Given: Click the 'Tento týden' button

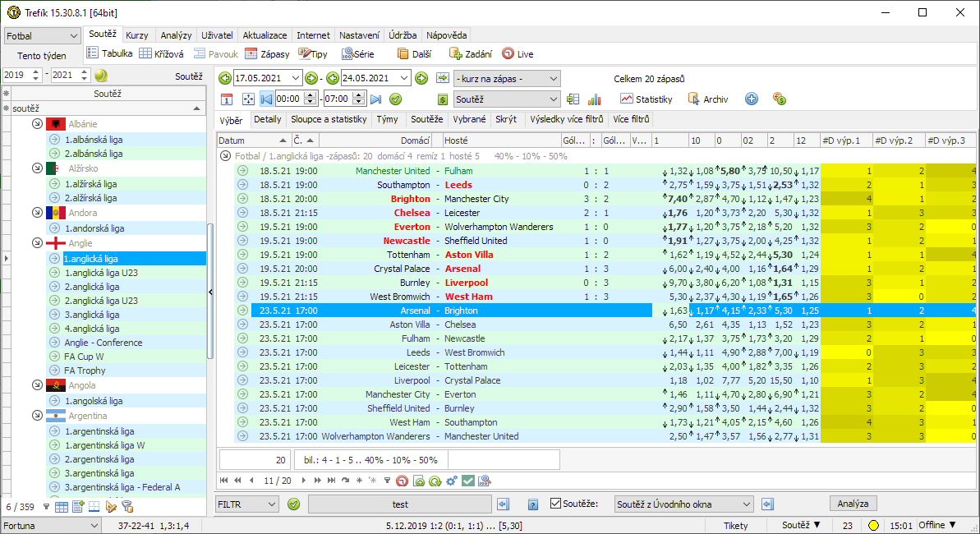Looking at the screenshot, I should (x=41, y=56).
